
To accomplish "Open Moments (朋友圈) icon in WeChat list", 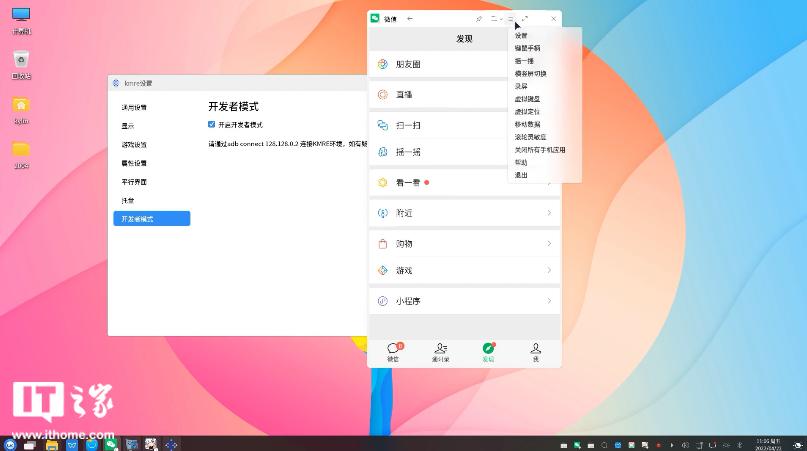I will point(382,64).
